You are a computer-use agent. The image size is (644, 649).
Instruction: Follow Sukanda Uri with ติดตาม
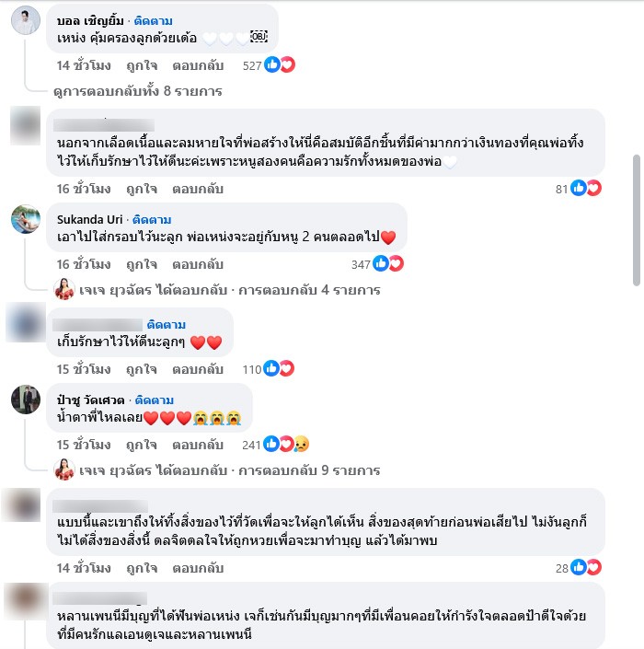pos(152,219)
